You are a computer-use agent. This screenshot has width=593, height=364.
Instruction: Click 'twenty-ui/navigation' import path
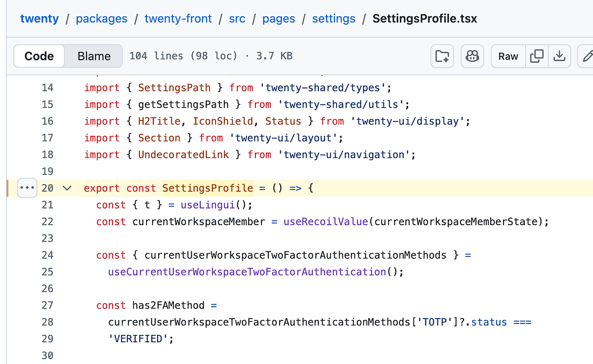344,155
